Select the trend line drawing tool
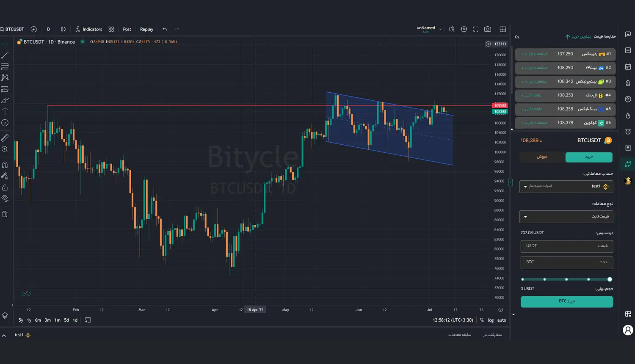635x364 pixels. pos(5,55)
